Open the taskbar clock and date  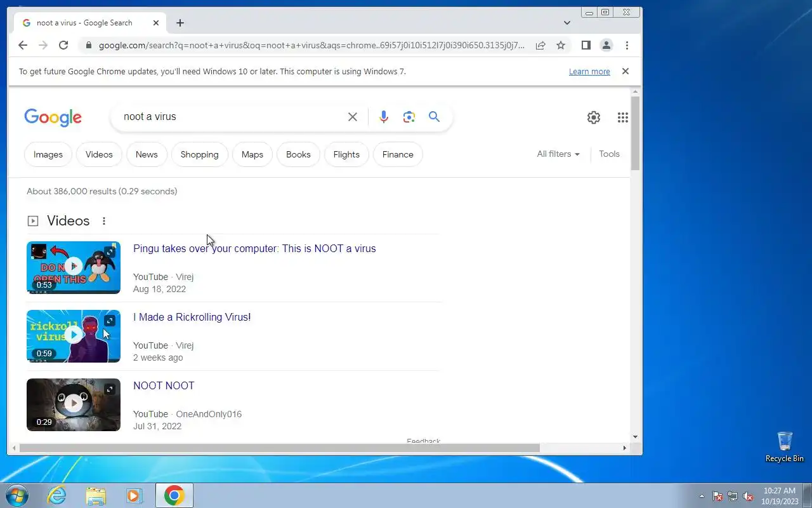coord(779,496)
